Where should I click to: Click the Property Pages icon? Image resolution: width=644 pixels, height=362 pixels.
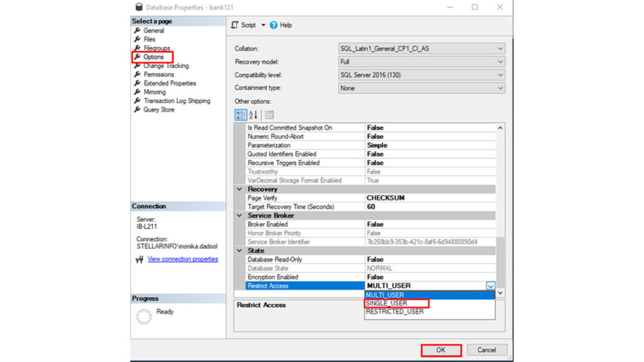click(269, 115)
